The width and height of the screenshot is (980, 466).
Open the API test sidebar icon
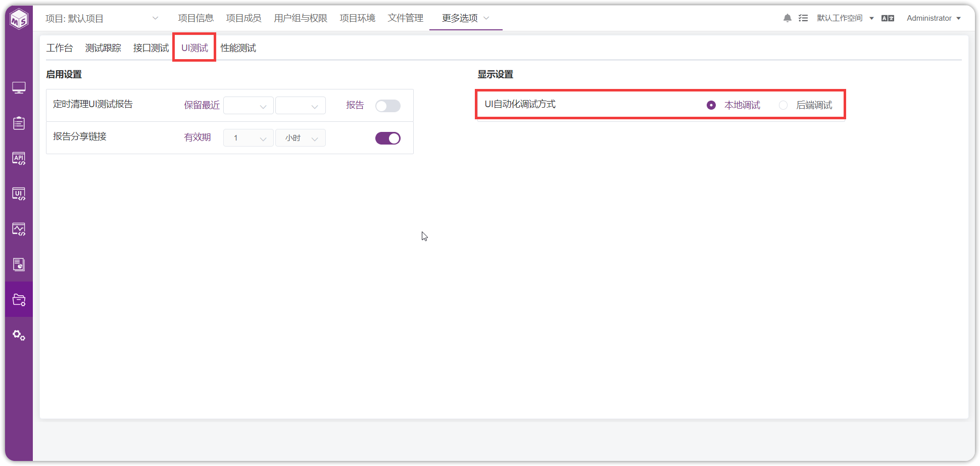[19, 159]
